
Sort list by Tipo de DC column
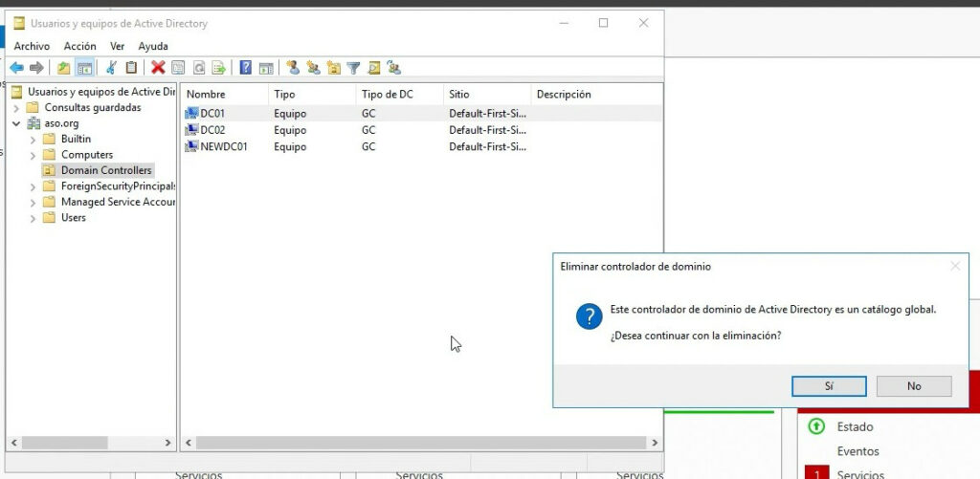pos(388,95)
